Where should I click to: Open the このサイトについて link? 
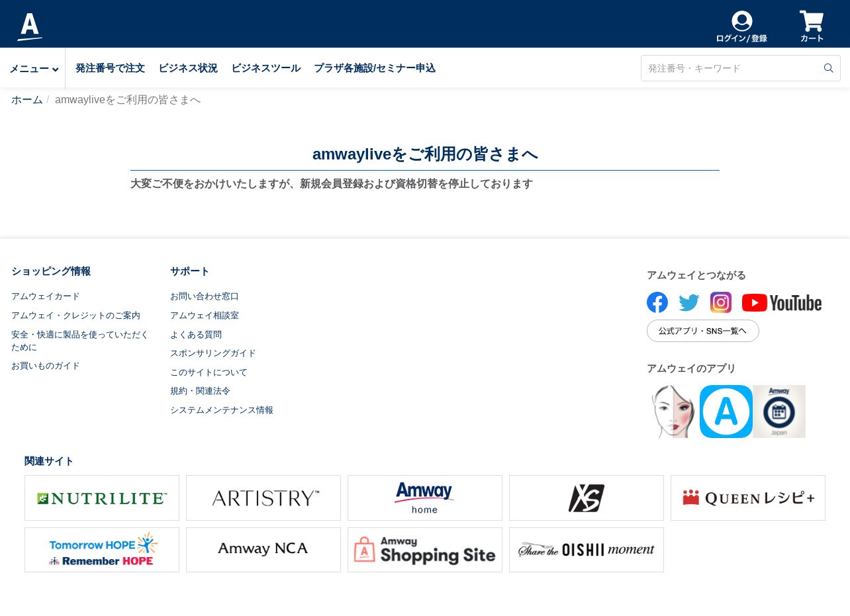click(x=209, y=373)
